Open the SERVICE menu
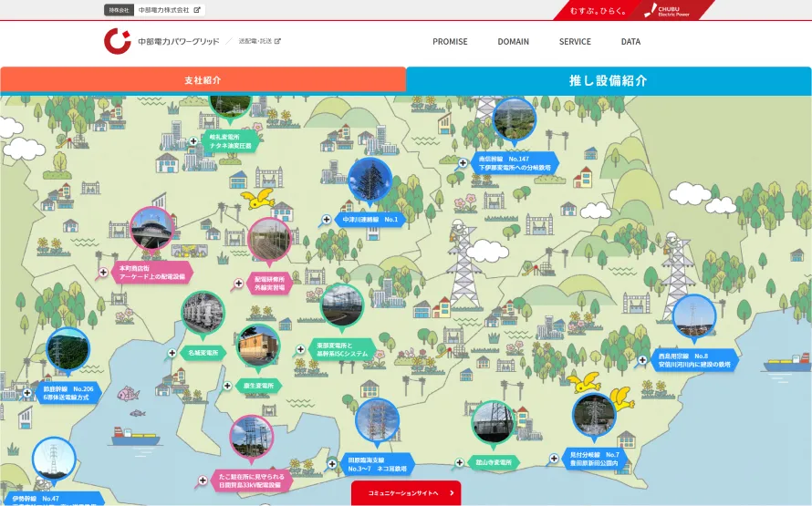 [575, 42]
